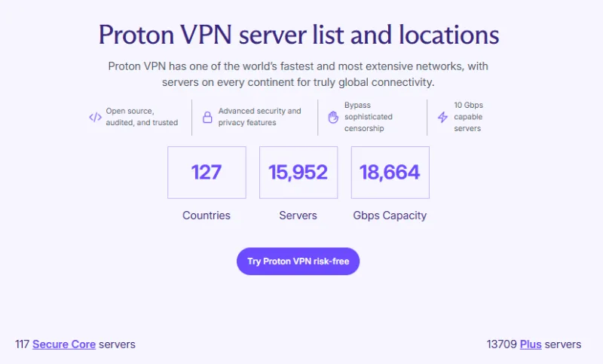Click the lightning bolt speed icon
Screen dimensions: 603x364
(x=442, y=117)
